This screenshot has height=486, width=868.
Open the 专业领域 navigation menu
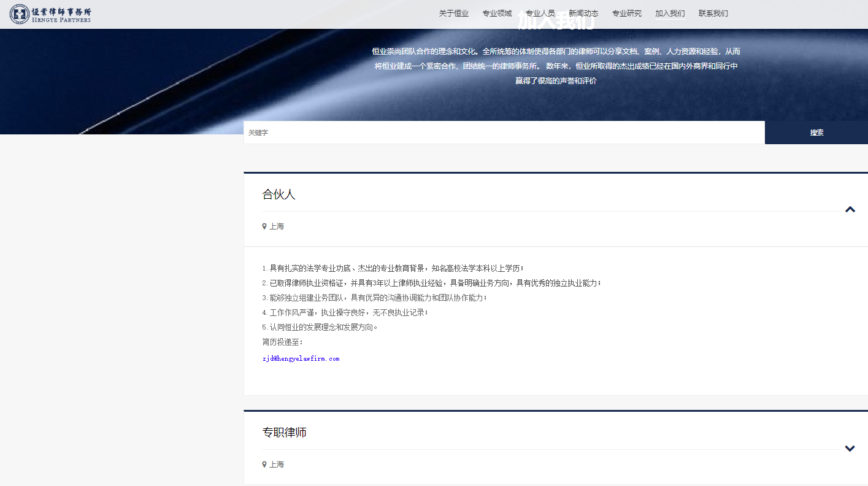pos(497,13)
